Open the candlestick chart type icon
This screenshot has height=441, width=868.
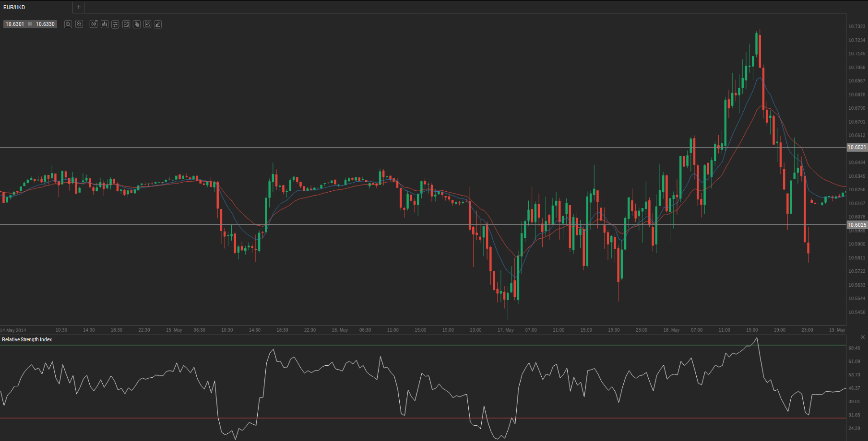(105, 24)
